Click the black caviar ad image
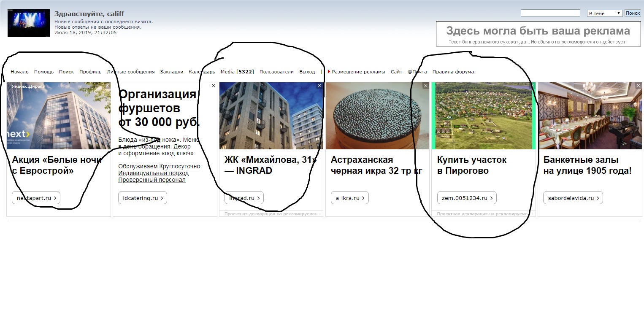Image resolution: width=644 pixels, height=332 pixels. (378, 116)
